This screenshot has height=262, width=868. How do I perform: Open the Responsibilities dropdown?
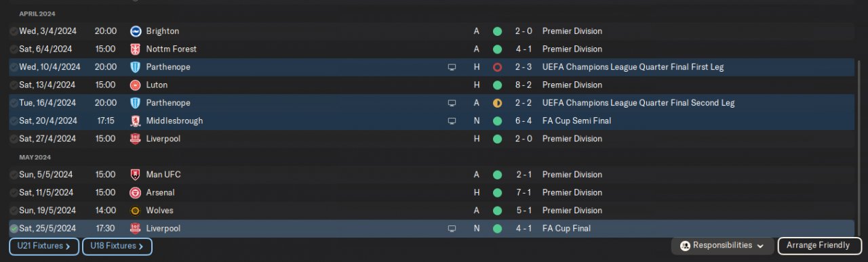click(x=722, y=246)
